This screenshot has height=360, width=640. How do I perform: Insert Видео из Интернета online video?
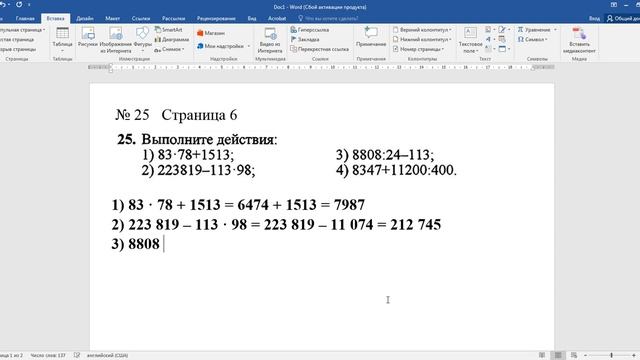(270, 40)
